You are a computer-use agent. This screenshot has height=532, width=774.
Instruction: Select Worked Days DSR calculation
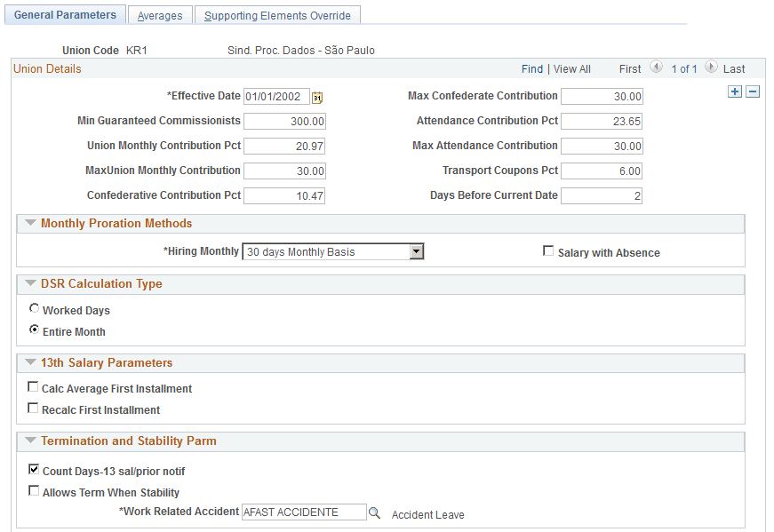tap(34, 308)
